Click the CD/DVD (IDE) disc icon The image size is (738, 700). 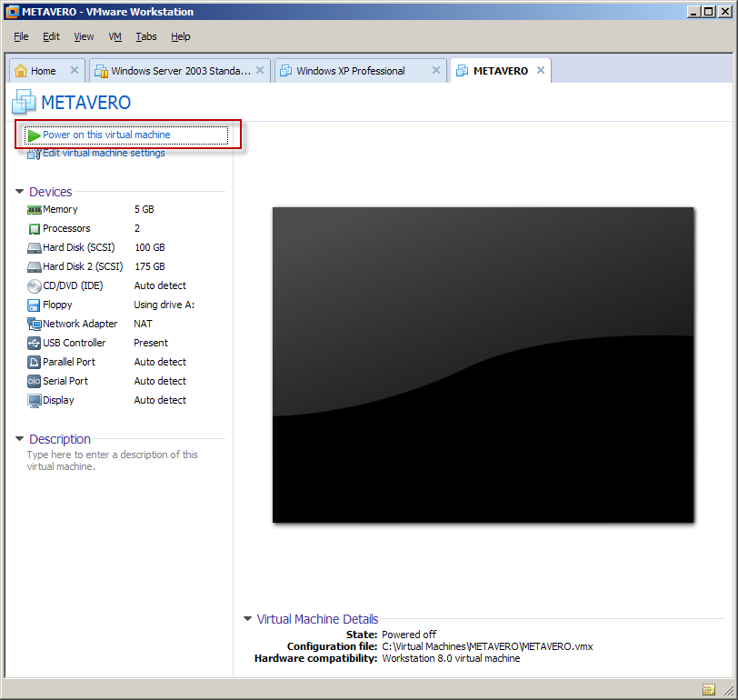pyautogui.click(x=34, y=286)
